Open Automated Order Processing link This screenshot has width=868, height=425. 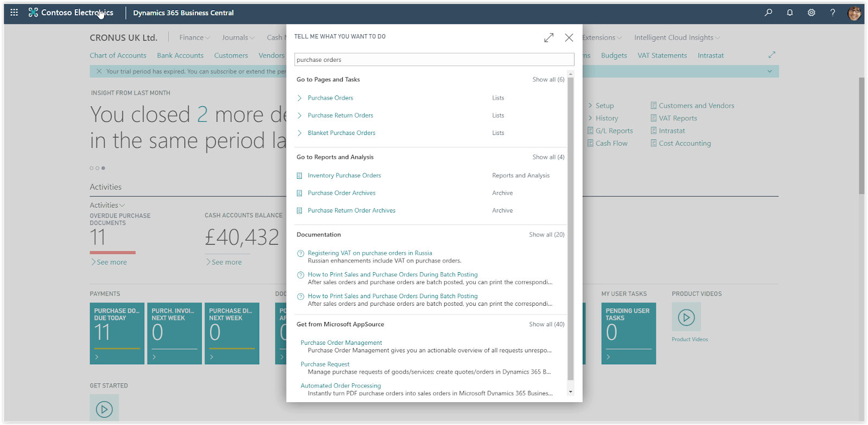click(x=341, y=386)
